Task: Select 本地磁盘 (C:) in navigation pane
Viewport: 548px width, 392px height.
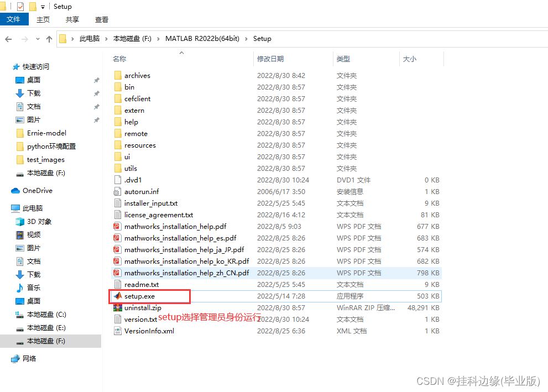Action: [46, 315]
